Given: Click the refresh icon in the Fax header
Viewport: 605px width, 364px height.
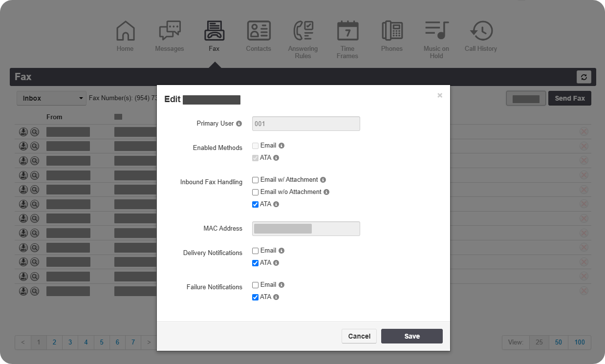Looking at the screenshot, I should [583, 77].
